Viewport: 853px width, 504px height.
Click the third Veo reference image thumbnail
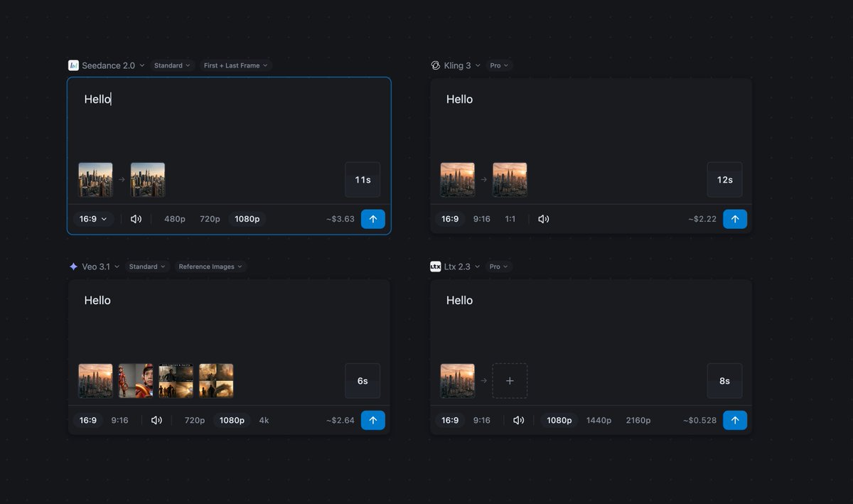point(176,381)
